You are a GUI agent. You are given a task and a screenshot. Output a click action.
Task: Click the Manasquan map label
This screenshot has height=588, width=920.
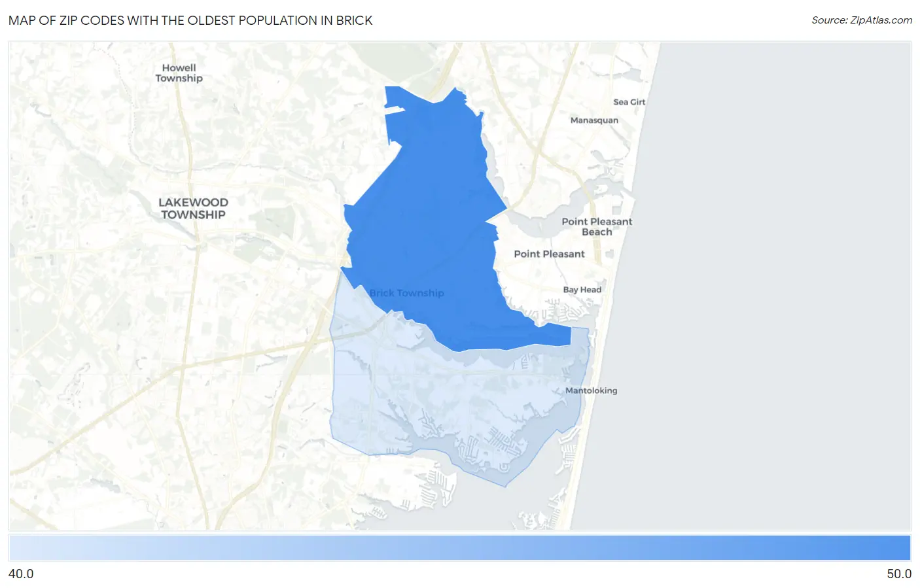[594, 120]
